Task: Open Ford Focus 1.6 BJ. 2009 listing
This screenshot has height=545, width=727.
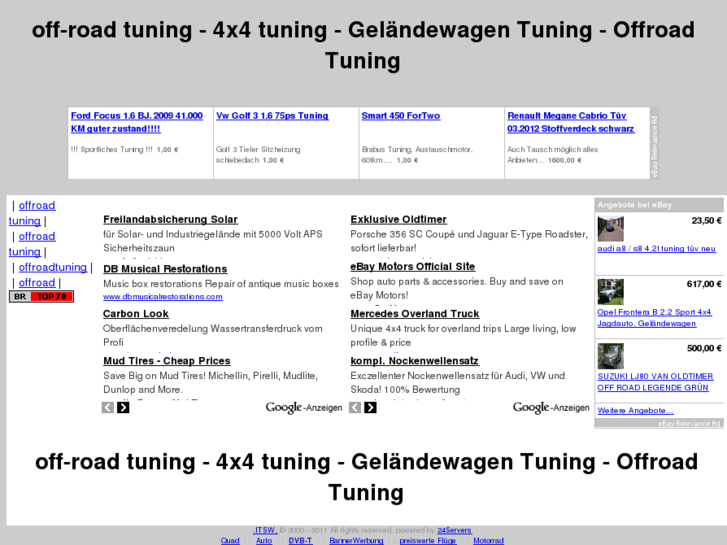Action: (x=137, y=122)
